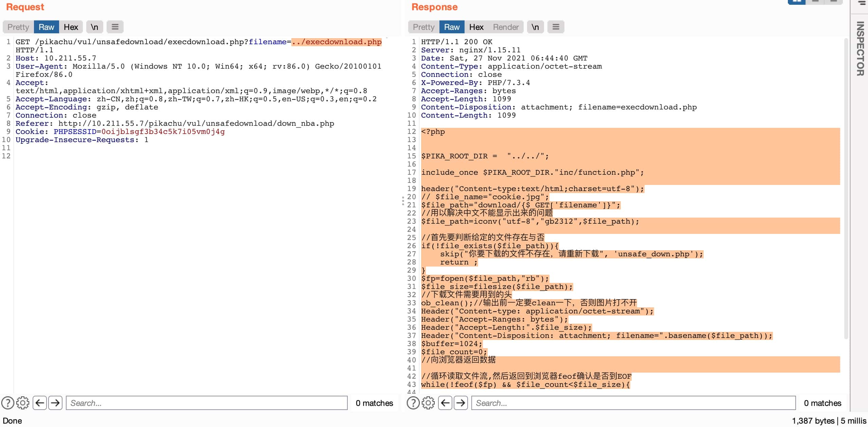This screenshot has height=427, width=868.
Task: Focus the request search input field
Action: click(x=206, y=403)
